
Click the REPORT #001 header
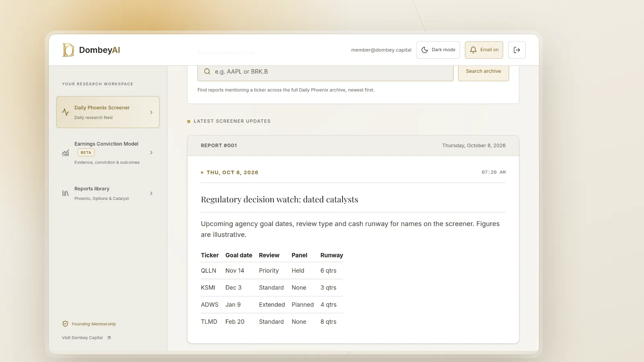(x=219, y=146)
